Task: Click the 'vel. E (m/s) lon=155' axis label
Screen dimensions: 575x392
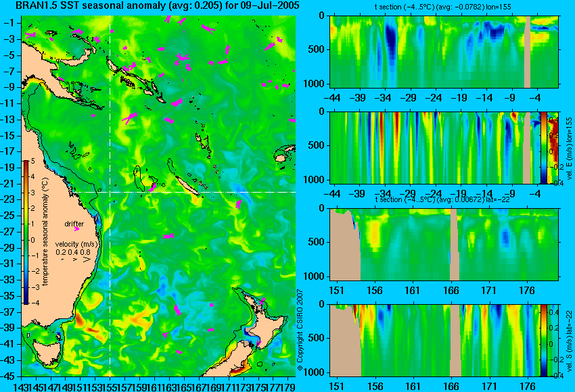Action: click(x=570, y=149)
